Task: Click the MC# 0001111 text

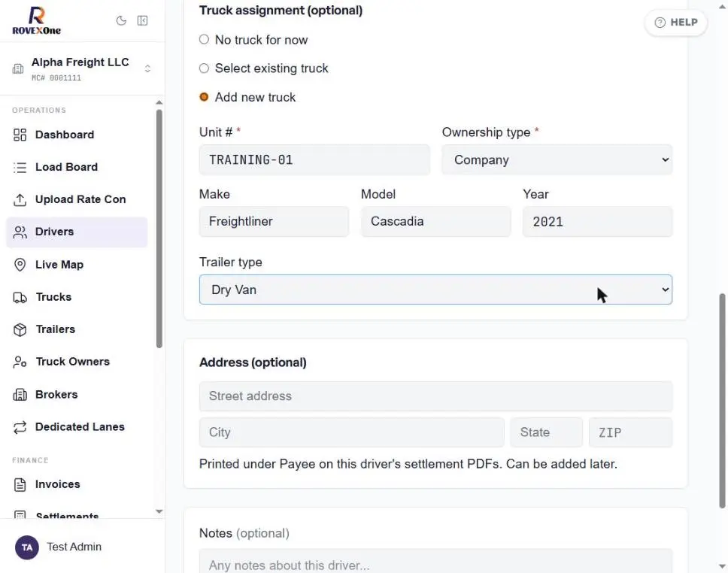Action: [x=56, y=78]
